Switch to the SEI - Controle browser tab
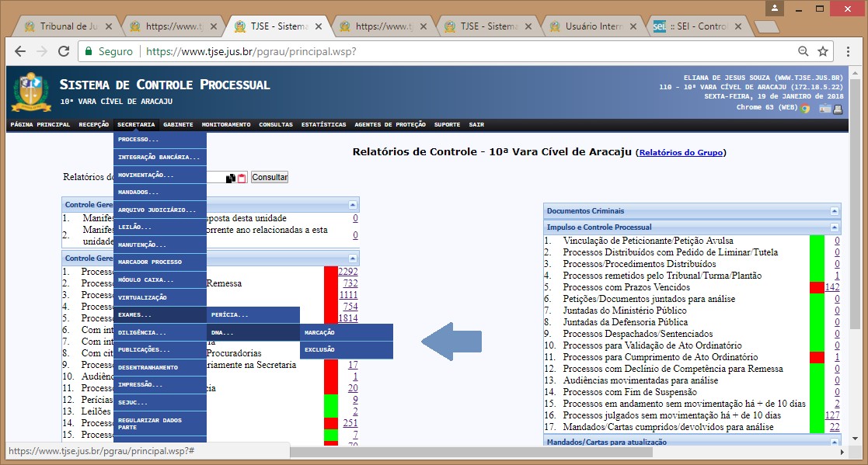This screenshot has height=465, width=868. 690,26
